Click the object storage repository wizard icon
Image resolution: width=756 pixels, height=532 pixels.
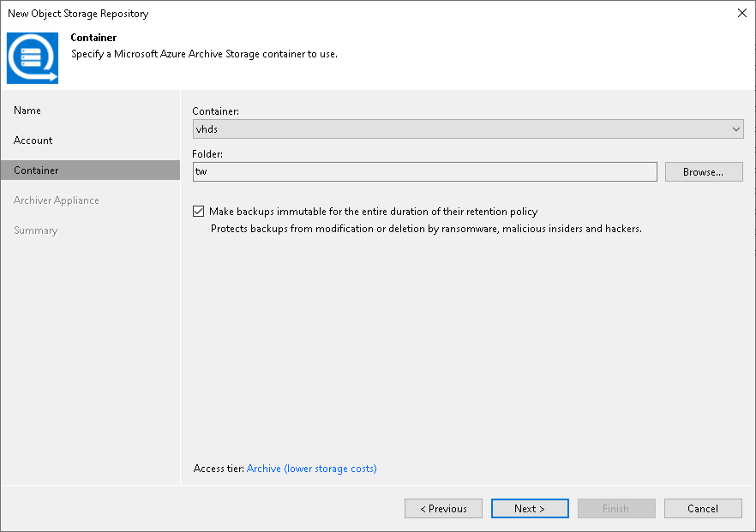[x=33, y=58]
